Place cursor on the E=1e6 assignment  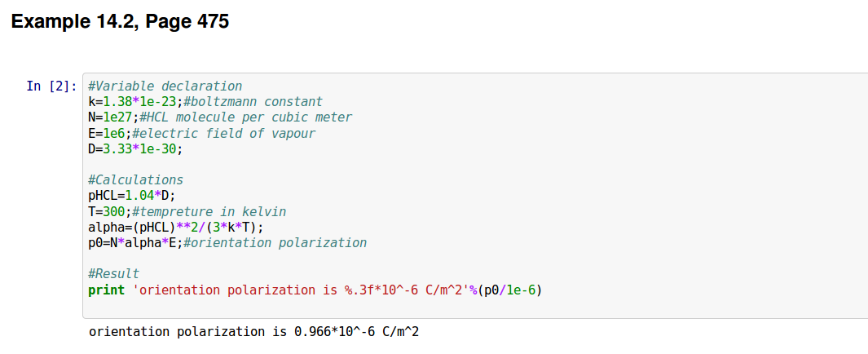pyautogui.click(x=107, y=133)
